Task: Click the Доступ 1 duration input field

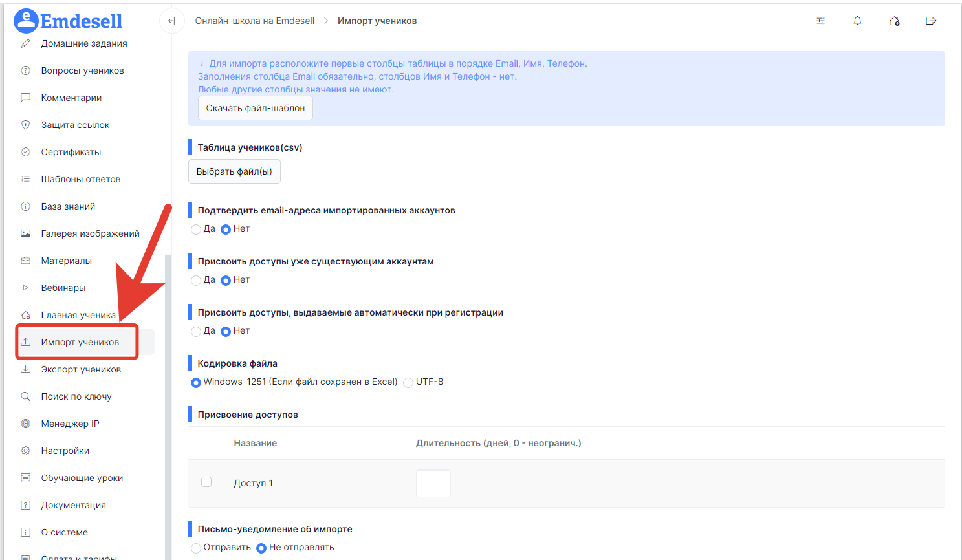Action: click(x=433, y=483)
